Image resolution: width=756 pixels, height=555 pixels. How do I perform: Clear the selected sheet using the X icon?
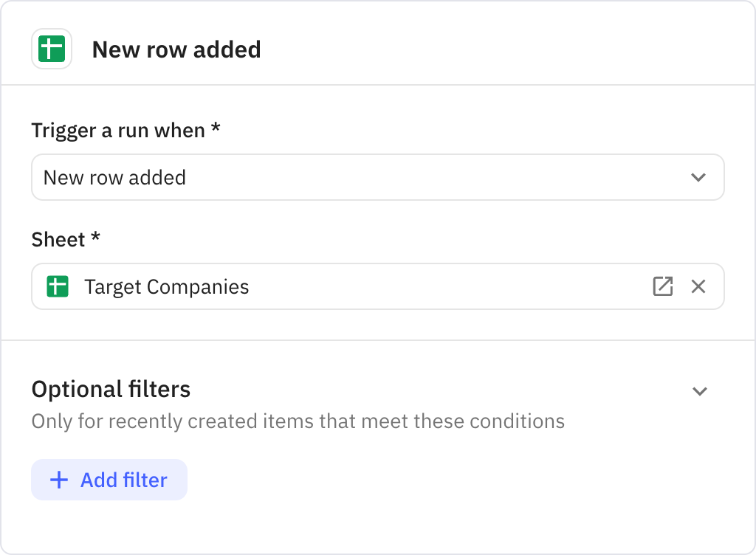(x=698, y=286)
